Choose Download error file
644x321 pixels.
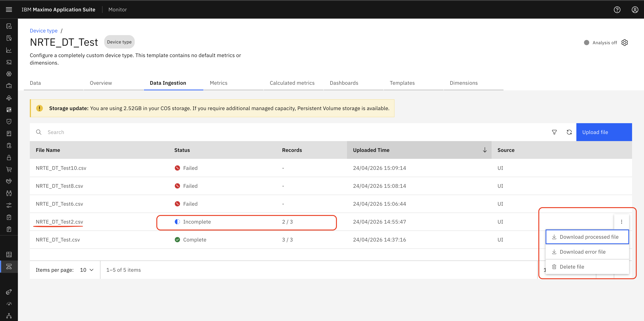pyautogui.click(x=587, y=252)
